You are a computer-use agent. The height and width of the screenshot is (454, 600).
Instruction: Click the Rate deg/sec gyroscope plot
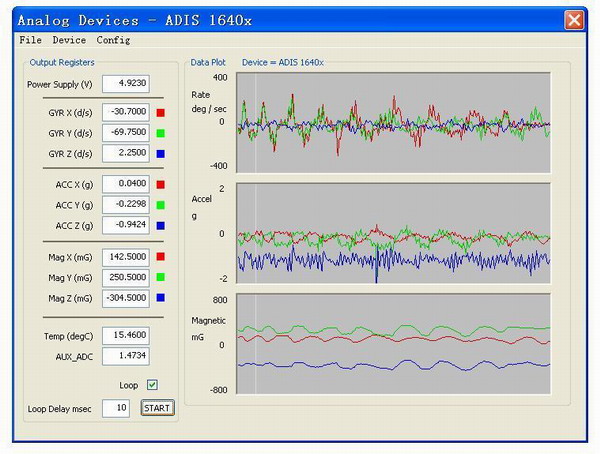(x=394, y=122)
